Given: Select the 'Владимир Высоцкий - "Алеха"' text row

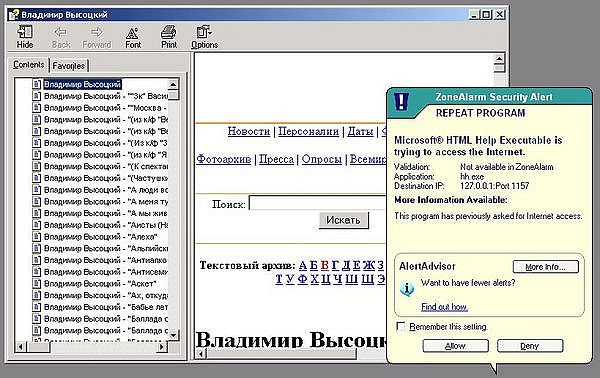Looking at the screenshot, I should (x=101, y=237).
